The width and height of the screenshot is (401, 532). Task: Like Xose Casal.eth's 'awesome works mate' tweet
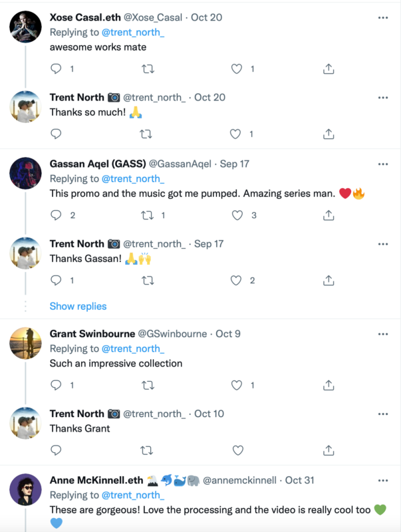point(235,68)
